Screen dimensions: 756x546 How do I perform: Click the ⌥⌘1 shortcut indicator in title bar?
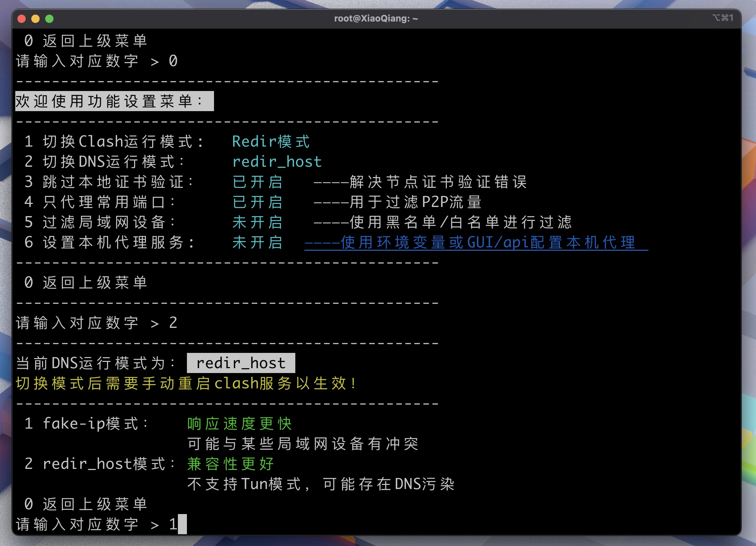[x=722, y=18]
